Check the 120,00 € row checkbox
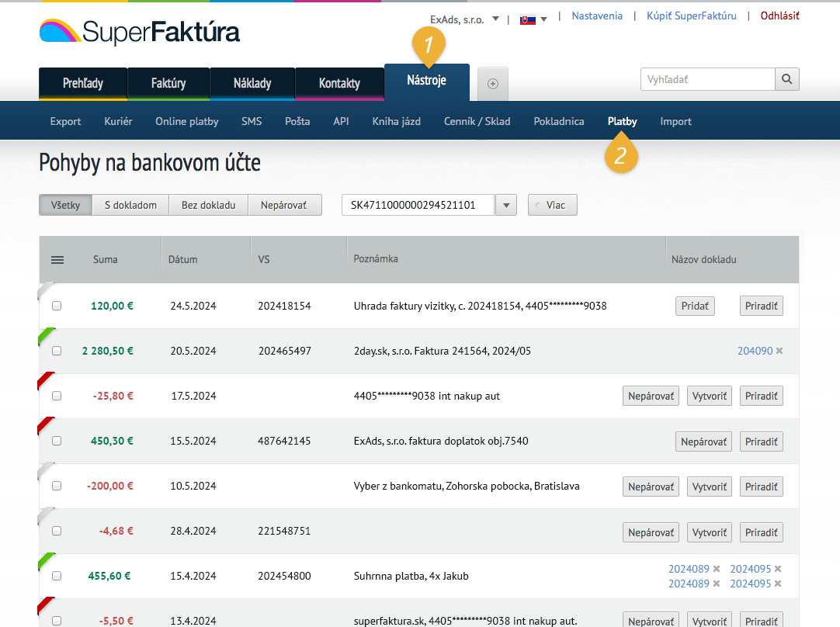Screen dimensions: 840x627 [57, 306]
